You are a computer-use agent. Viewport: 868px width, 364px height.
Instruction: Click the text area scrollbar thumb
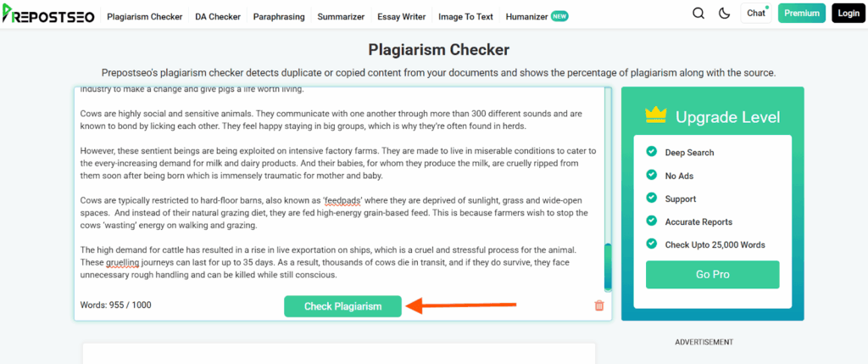coord(608,267)
